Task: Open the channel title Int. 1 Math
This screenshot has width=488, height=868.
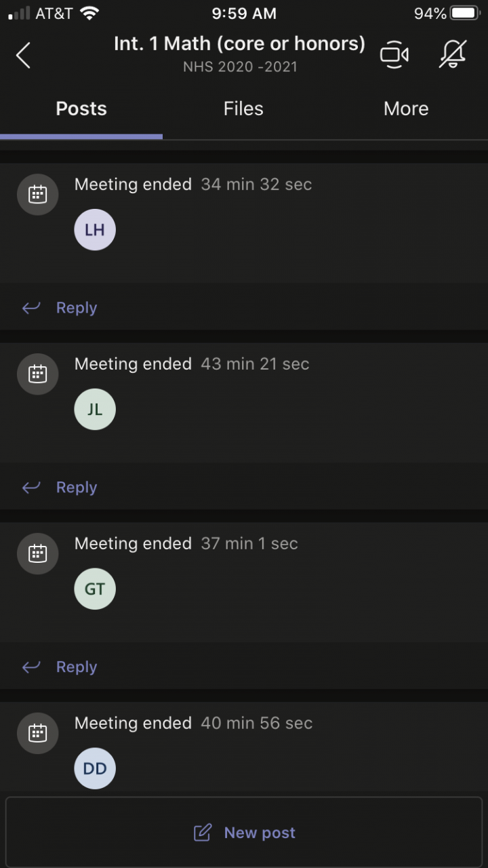Action: [239, 45]
